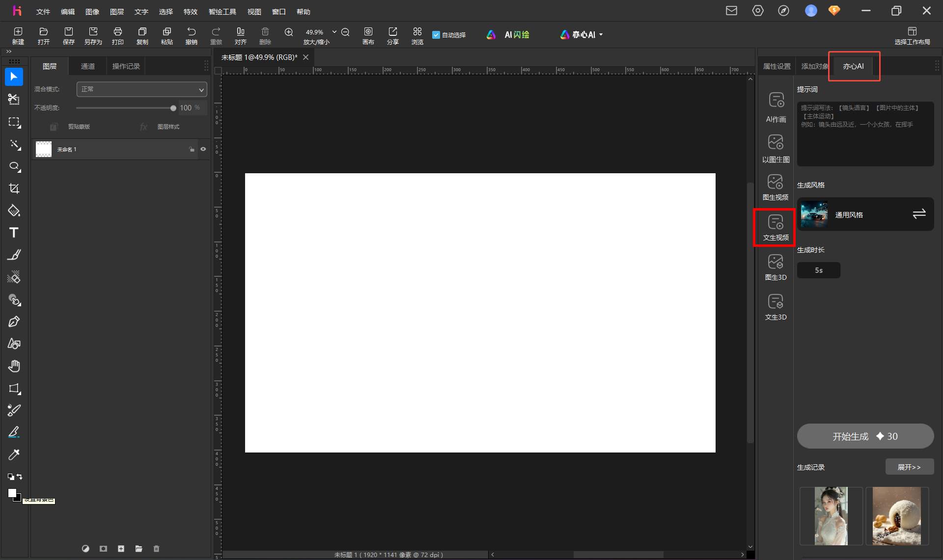Pick the Eyedropper tool
Viewport: 943px width, 560px height.
tap(14, 454)
